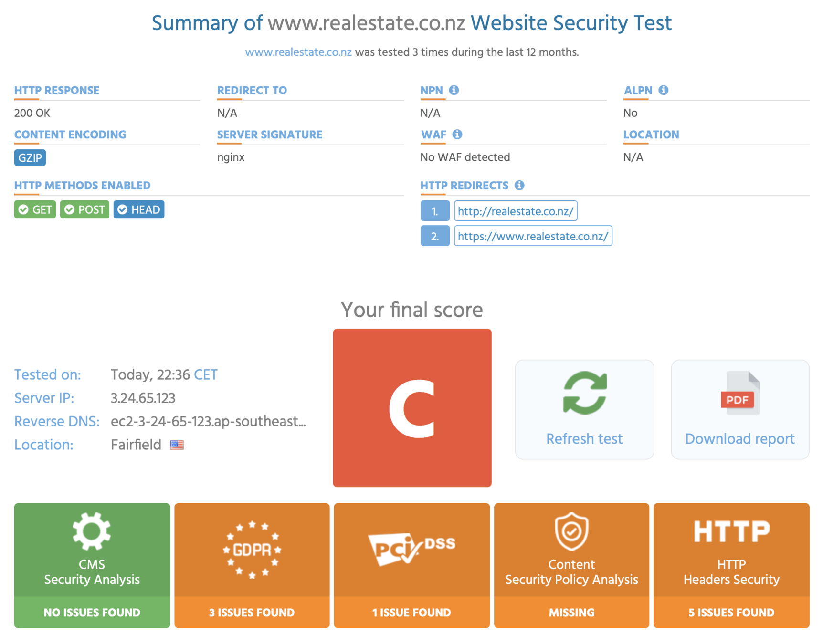Click the No WAF detected text
The height and width of the screenshot is (644, 823).
pos(465,157)
